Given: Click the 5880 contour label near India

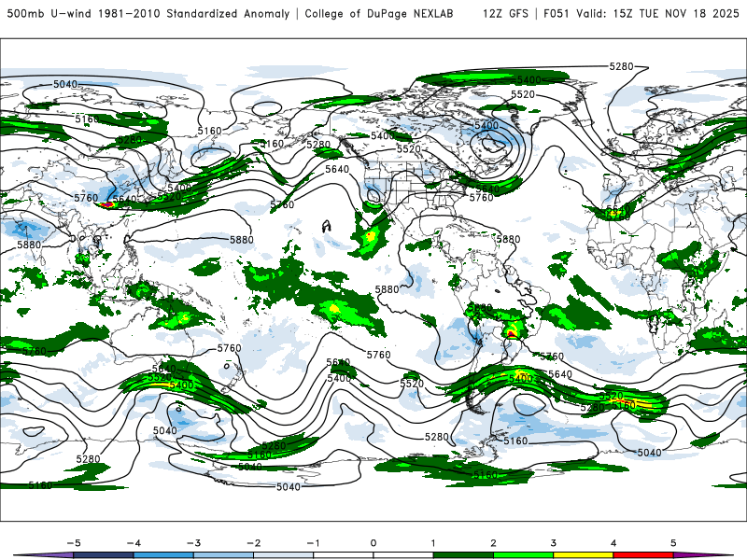Looking at the screenshot, I should [x=29, y=245].
